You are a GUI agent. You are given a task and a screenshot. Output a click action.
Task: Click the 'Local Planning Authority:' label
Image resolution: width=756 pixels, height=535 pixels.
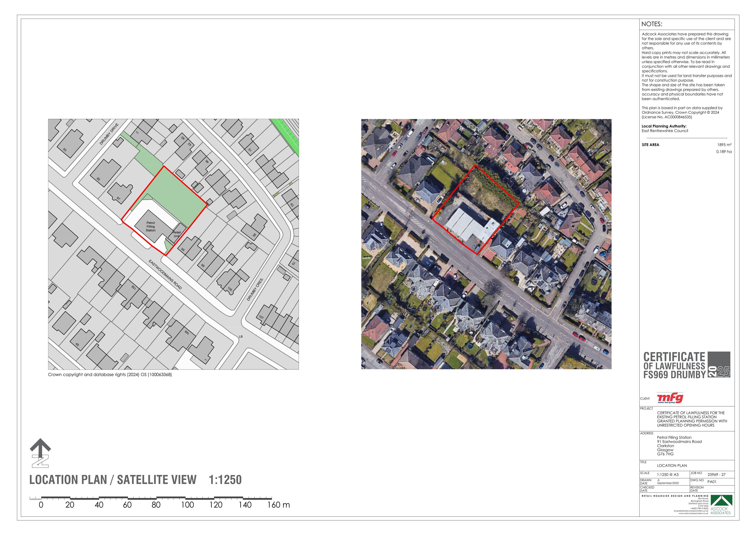pyautogui.click(x=664, y=126)
